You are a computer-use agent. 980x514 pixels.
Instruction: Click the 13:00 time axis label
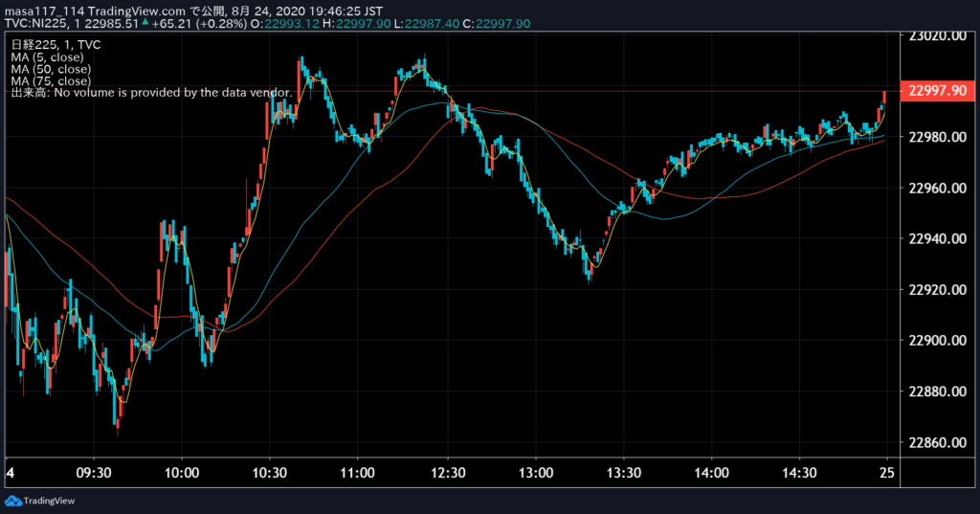[x=536, y=473]
